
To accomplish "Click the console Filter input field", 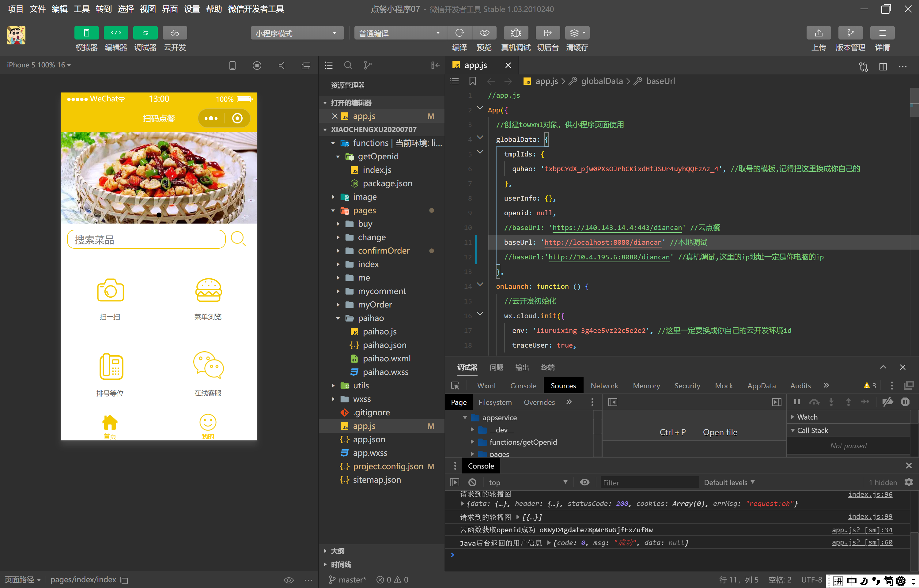I will click(649, 482).
